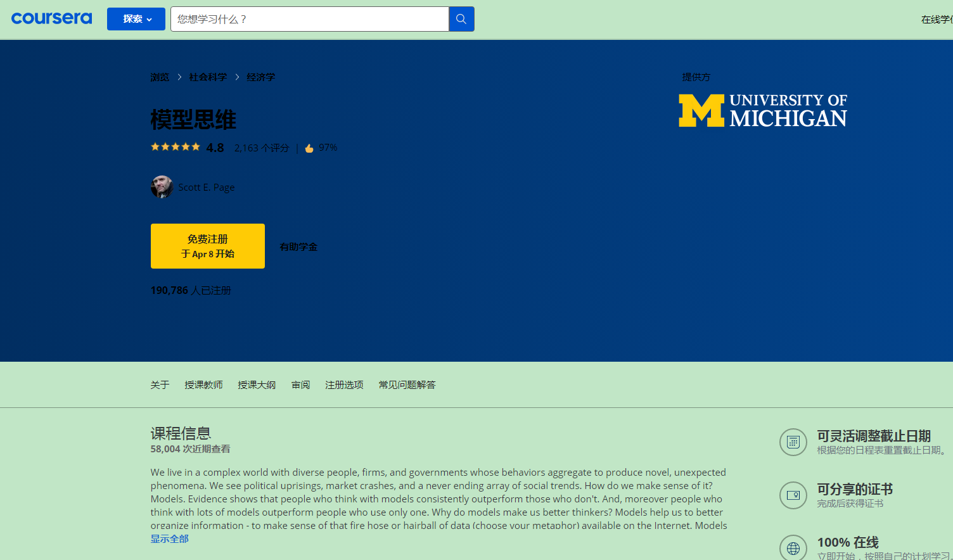
Task: Switch to the 关于 tab
Action: click(x=160, y=385)
